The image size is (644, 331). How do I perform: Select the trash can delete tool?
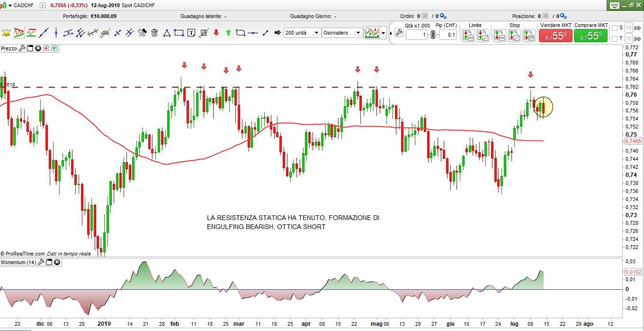[x=154, y=33]
